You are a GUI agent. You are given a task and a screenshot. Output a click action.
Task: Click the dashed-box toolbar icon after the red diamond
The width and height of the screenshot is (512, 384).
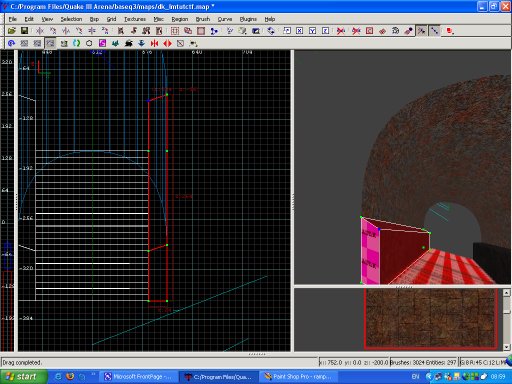click(x=395, y=31)
